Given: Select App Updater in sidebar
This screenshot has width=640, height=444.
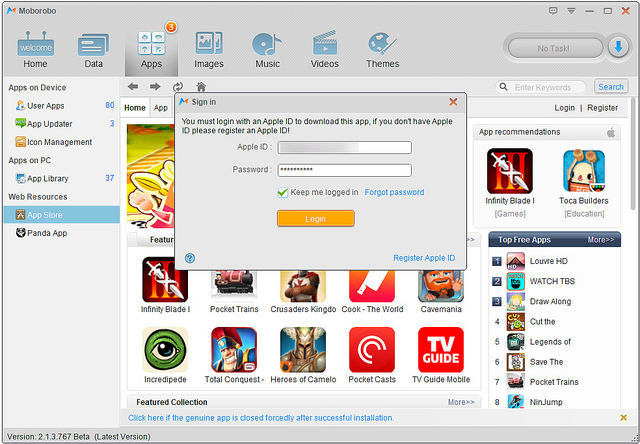Looking at the screenshot, I should pyautogui.click(x=61, y=124).
